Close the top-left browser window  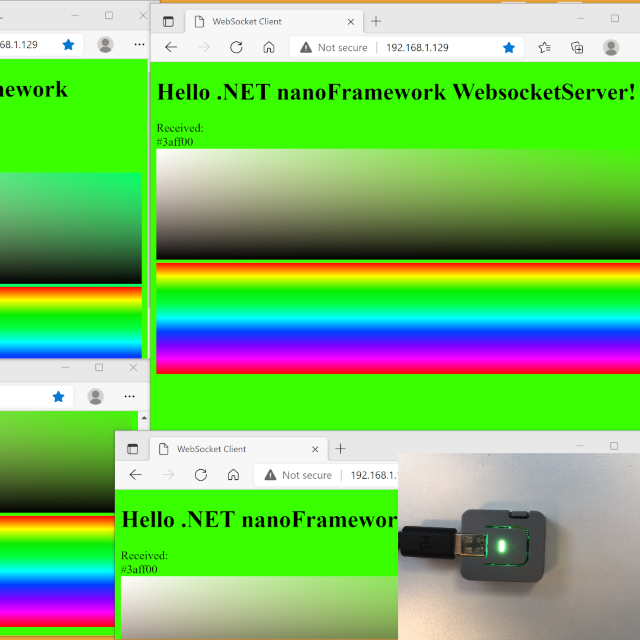click(143, 16)
